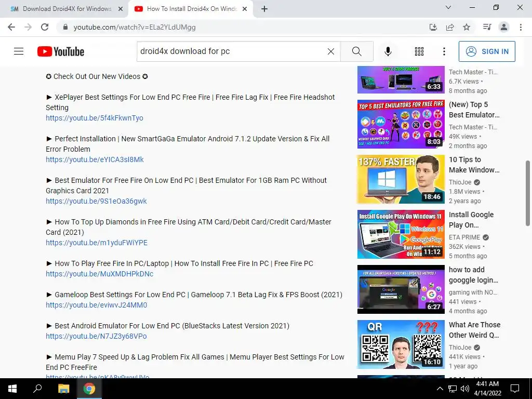This screenshot has width=532, height=399.
Task: Open the 137% Faster Windows thumbnail
Action: 401,179
